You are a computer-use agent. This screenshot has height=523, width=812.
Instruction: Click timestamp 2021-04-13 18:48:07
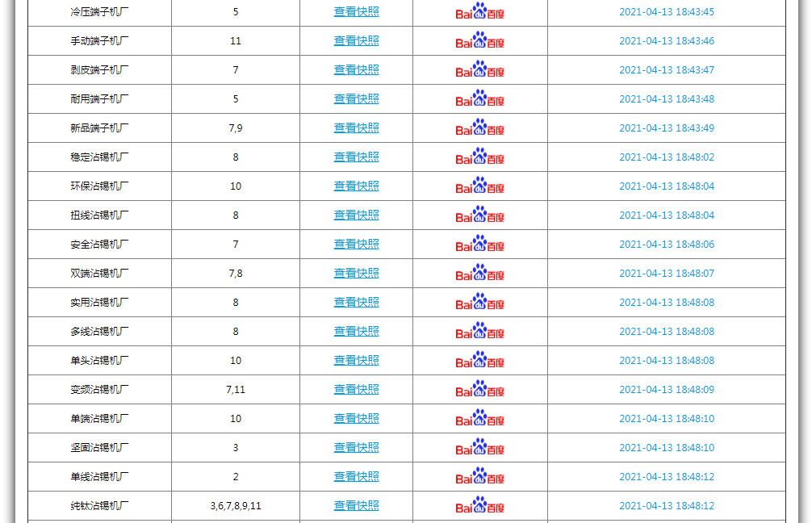(x=667, y=273)
